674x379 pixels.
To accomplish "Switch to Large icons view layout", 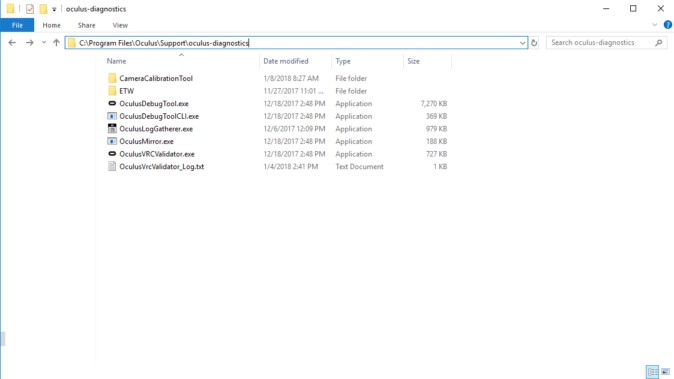I will point(665,372).
